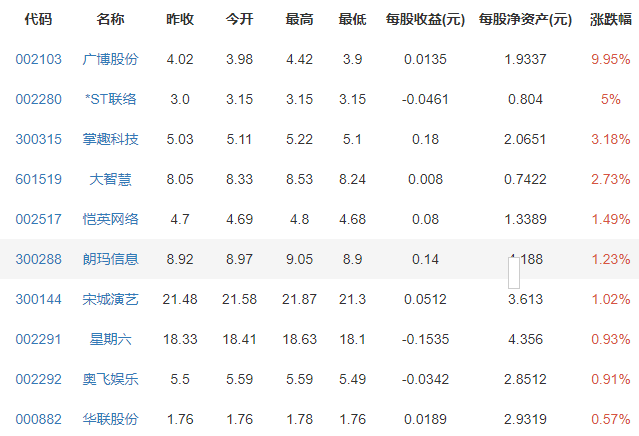Click net assets value 0.7422
Viewport: 639px width, 436px height.
[x=525, y=179]
